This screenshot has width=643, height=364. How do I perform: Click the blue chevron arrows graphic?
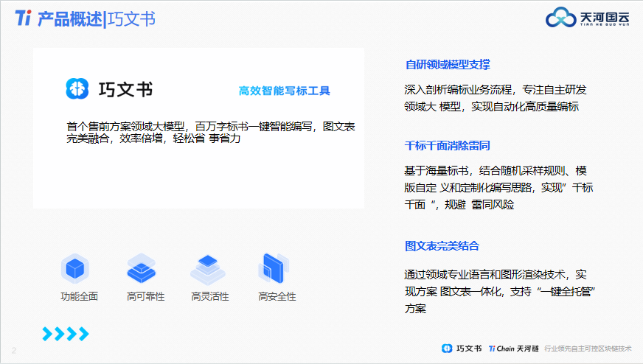[66, 334]
